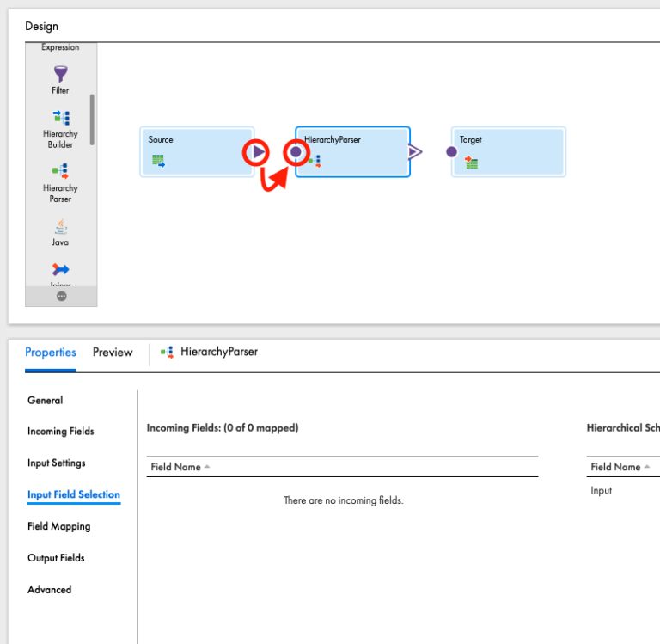Sort hierarchical schema Field Name column
The width and height of the screenshot is (660, 644).
[x=616, y=467]
